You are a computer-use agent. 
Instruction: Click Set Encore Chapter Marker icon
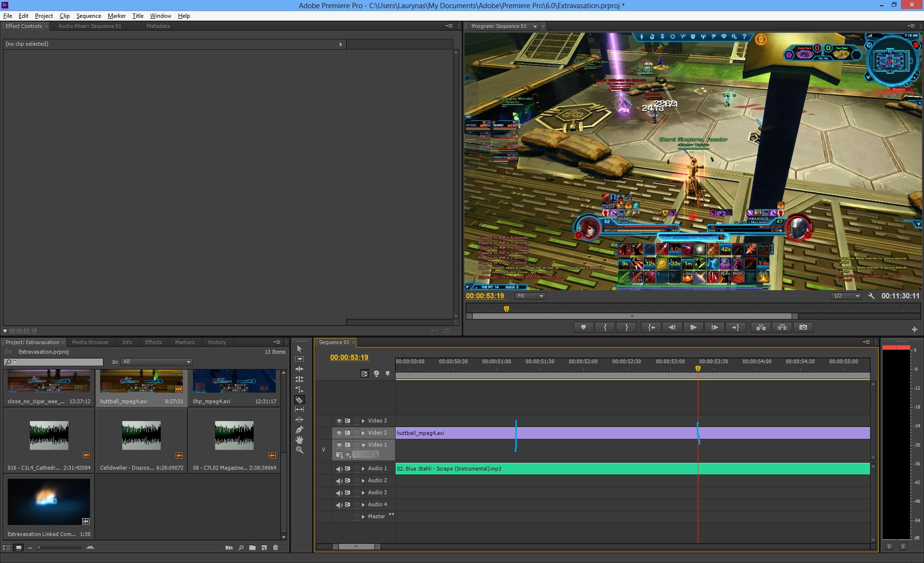[376, 373]
